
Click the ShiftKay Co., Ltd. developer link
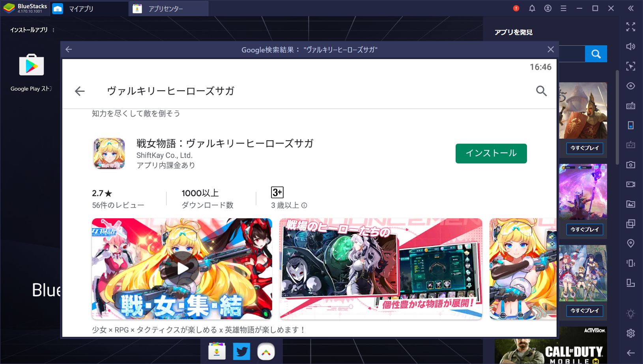164,155
